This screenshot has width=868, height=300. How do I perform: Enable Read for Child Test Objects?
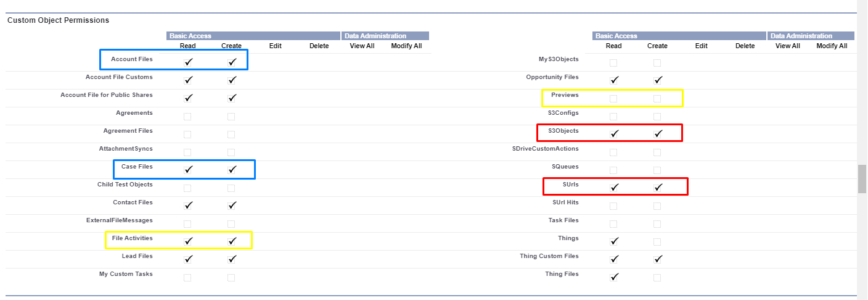point(187,188)
